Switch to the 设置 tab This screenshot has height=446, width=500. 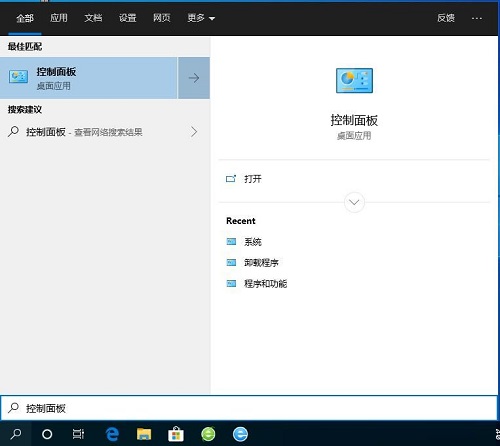click(127, 18)
